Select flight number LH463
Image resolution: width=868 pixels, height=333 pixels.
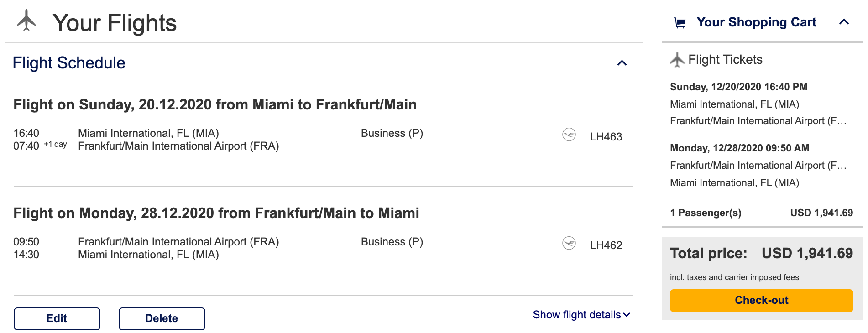pyautogui.click(x=606, y=137)
